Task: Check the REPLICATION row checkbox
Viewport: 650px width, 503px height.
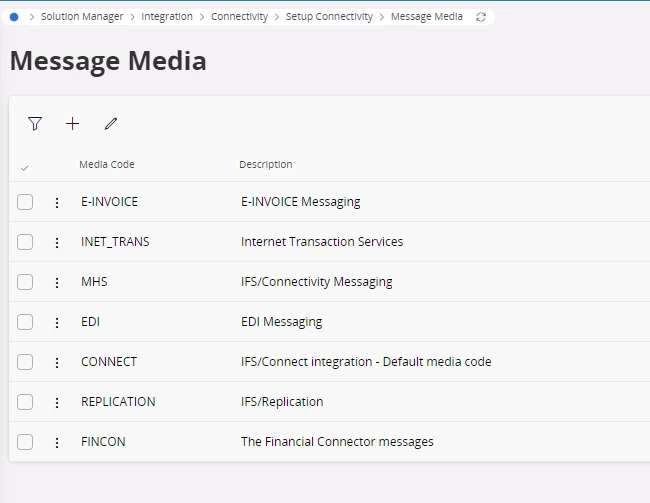Action: pos(25,402)
